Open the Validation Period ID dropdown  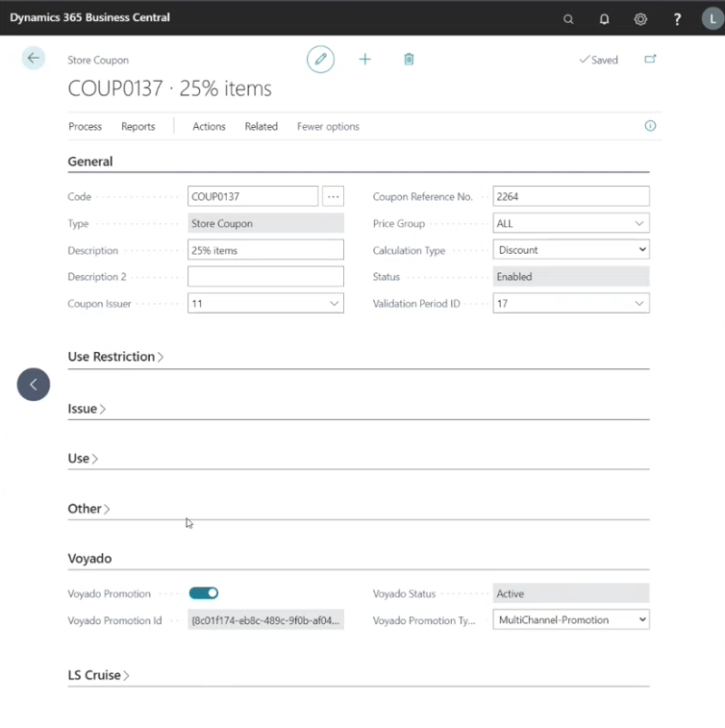639,303
